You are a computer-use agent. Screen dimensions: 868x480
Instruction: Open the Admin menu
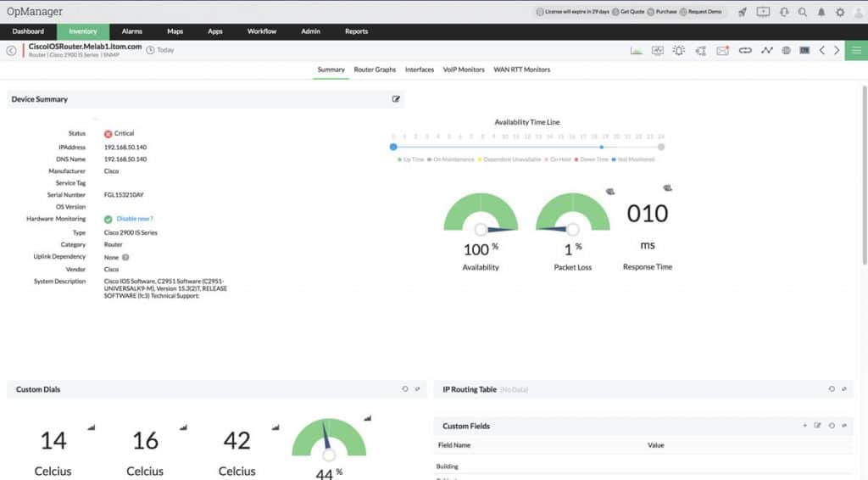(x=310, y=31)
